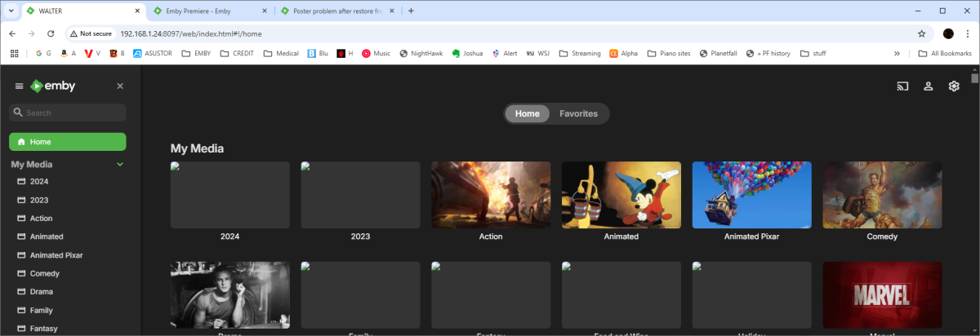Image resolution: width=980 pixels, height=336 pixels.
Task: Open the Amazon A bookmark
Action: 67,53
